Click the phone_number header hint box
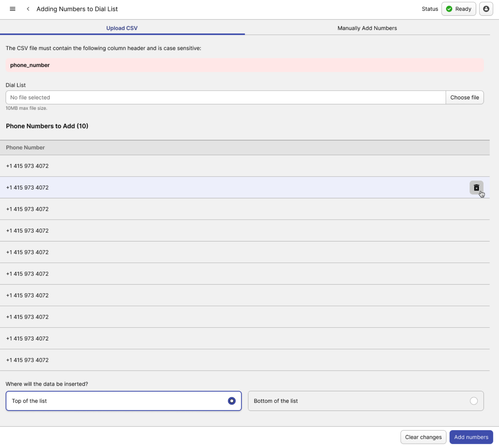Viewport: 499px width, 448px height. tap(244, 65)
